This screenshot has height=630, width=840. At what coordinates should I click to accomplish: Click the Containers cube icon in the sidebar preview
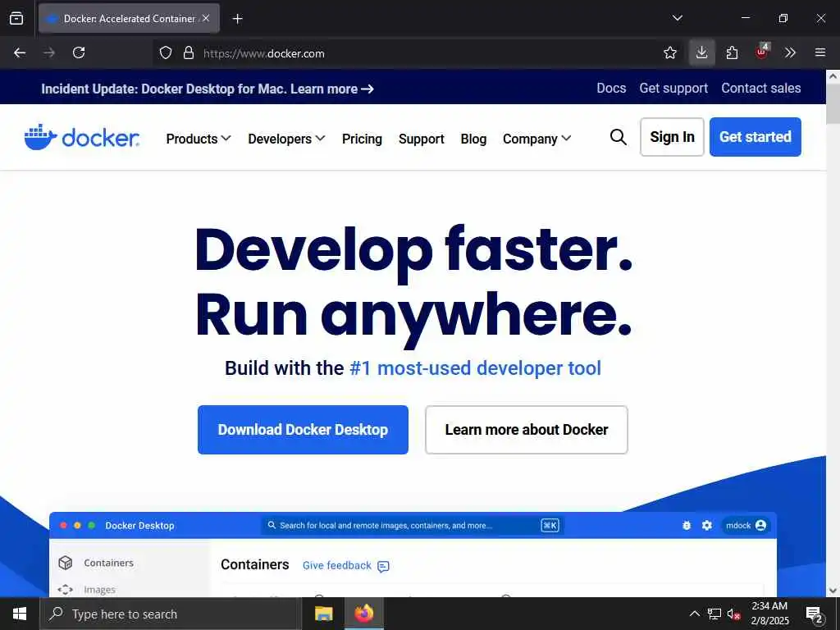(x=66, y=563)
